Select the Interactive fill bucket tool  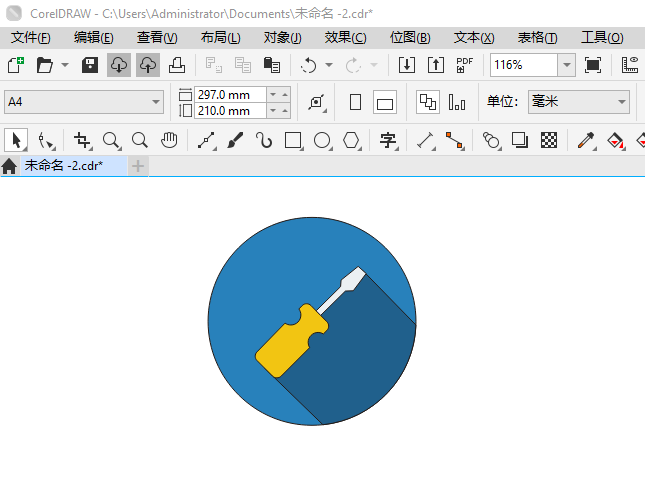pos(615,141)
